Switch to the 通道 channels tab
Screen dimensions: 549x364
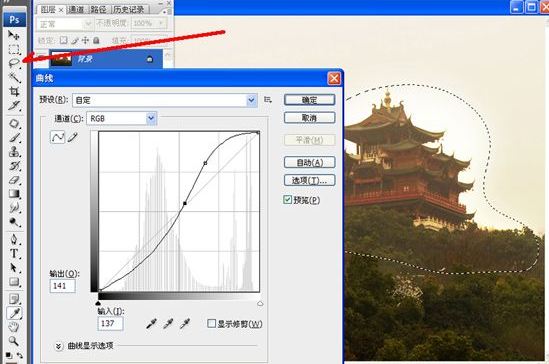76,9
